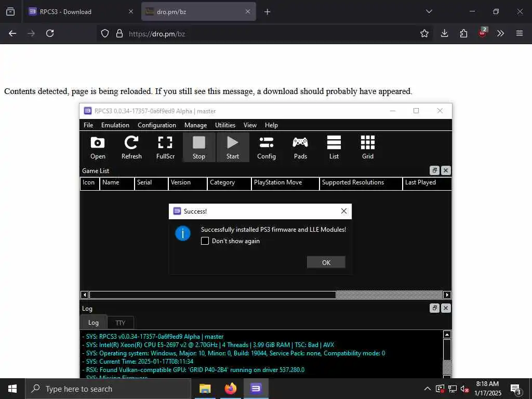Image resolution: width=532 pixels, height=399 pixels.
Task: Bookmark this page with star icon
Action: tap(424, 33)
